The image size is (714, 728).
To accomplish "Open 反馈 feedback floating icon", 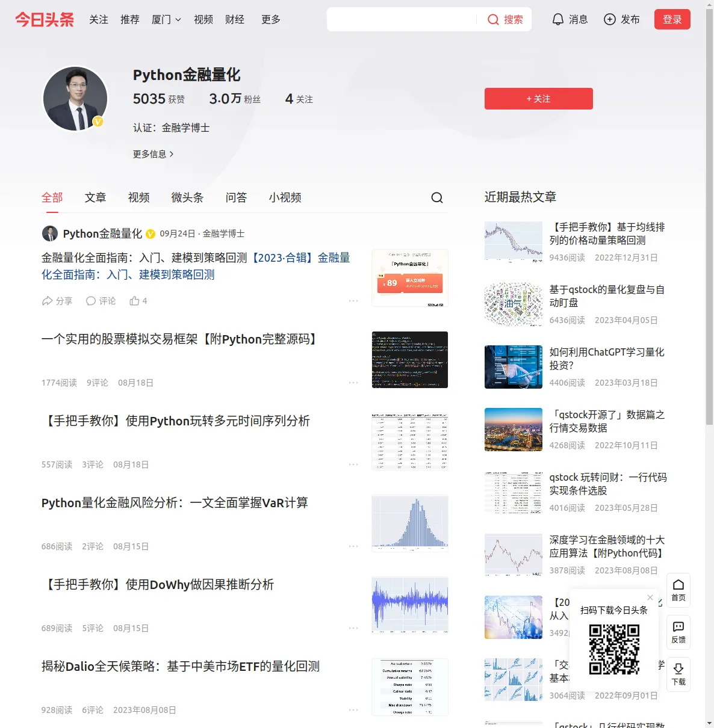I will click(x=678, y=632).
